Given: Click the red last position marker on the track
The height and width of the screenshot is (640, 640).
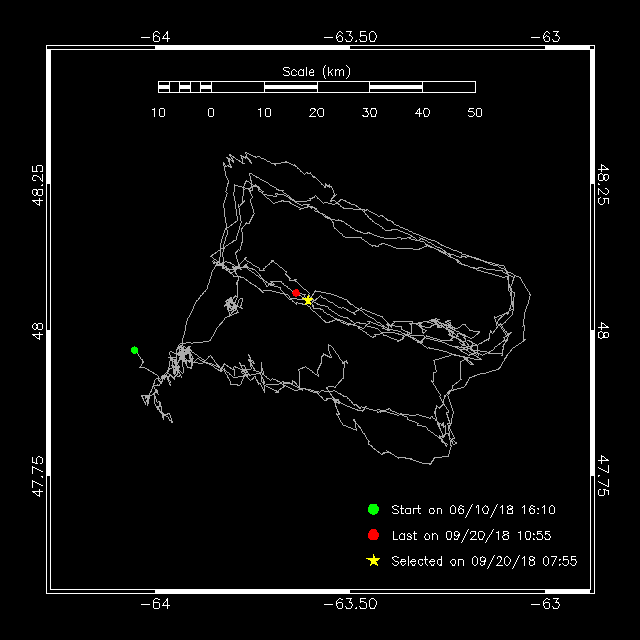Looking at the screenshot, I should coord(296,293).
